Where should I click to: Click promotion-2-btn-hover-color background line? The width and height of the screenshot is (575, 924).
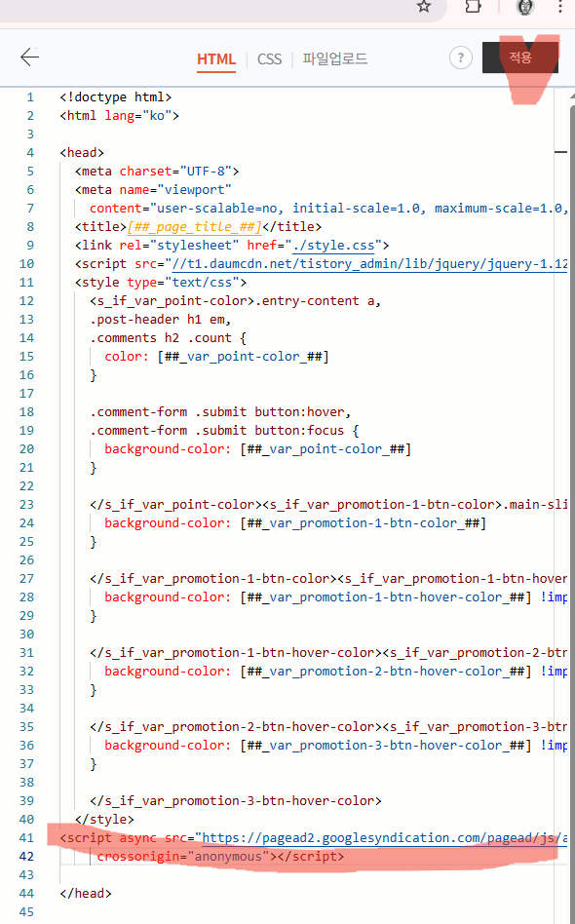(336, 672)
